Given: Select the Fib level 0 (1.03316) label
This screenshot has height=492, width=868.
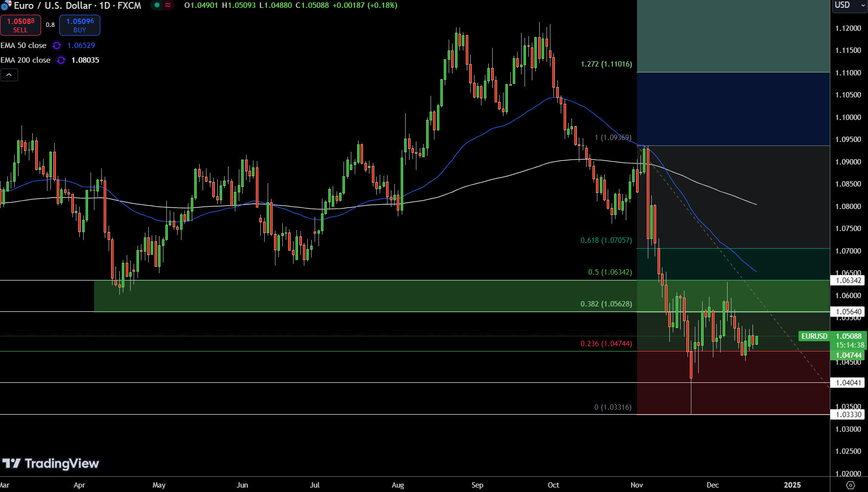Looking at the screenshot, I should [x=613, y=407].
